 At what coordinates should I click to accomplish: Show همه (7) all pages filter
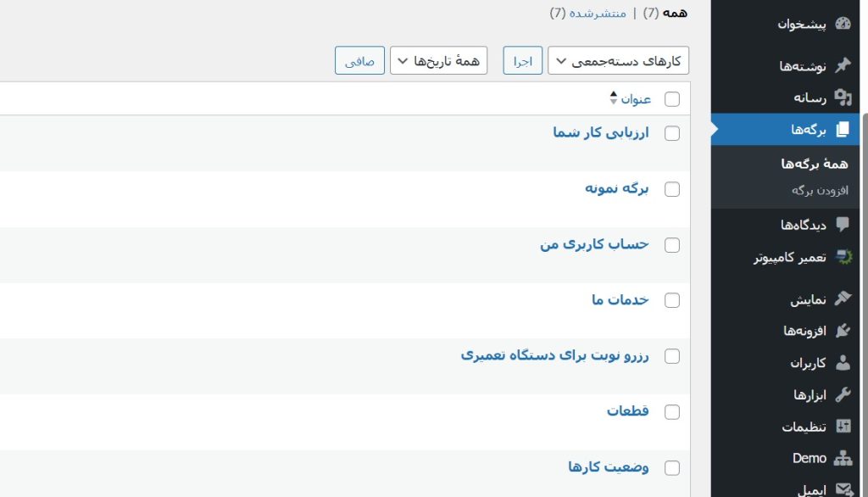click(665, 13)
